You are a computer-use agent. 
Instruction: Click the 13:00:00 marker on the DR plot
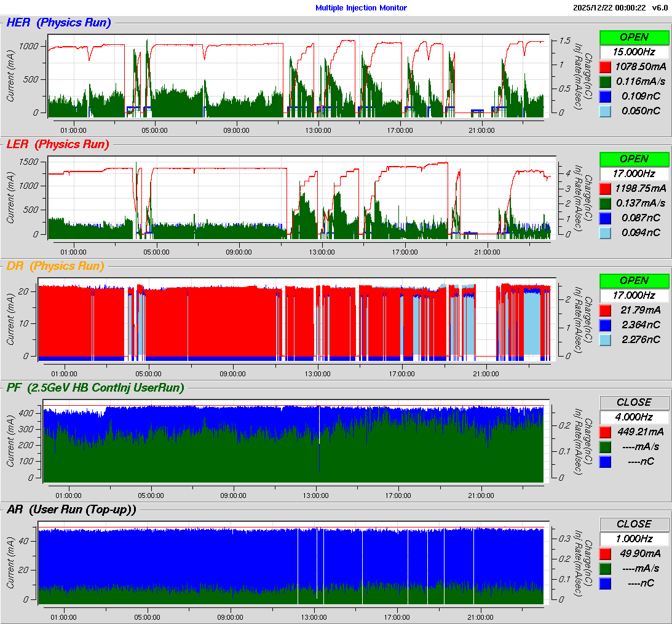317,373
